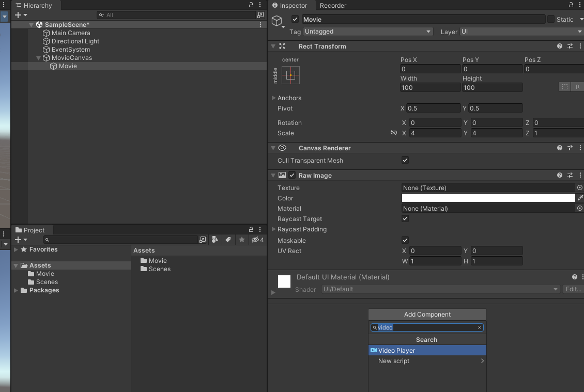584x392 pixels.
Task: Open the anchor presets selector in Rect Transform
Action: click(290, 75)
